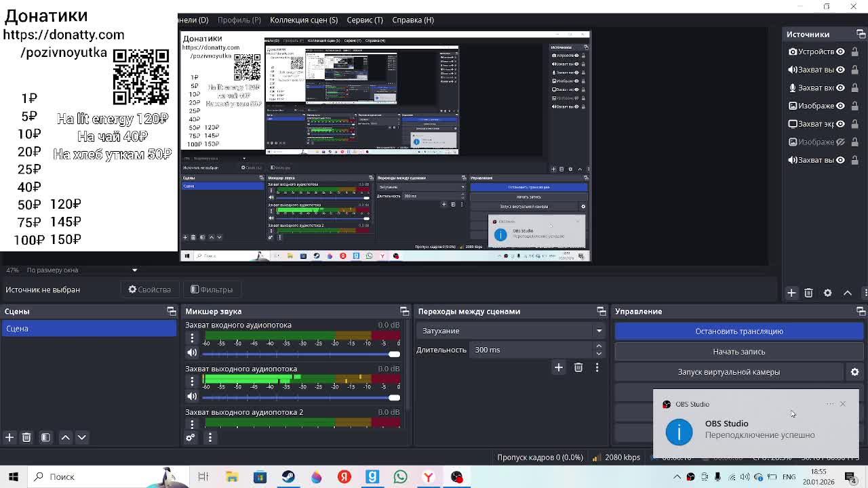Mute Захват входного аудиопотока speaker icon

192,352
